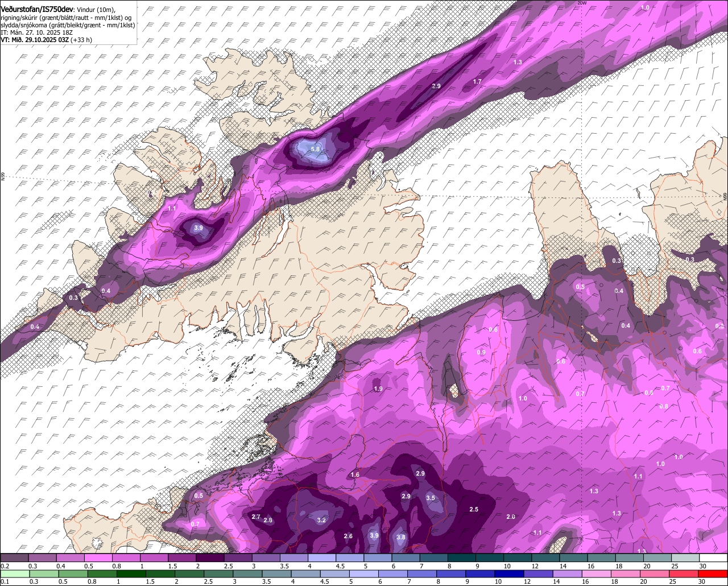Screen dimensions: 728x586
Task: Click the 5.8 precipitation value on the map
Action: pyautogui.click(x=316, y=149)
